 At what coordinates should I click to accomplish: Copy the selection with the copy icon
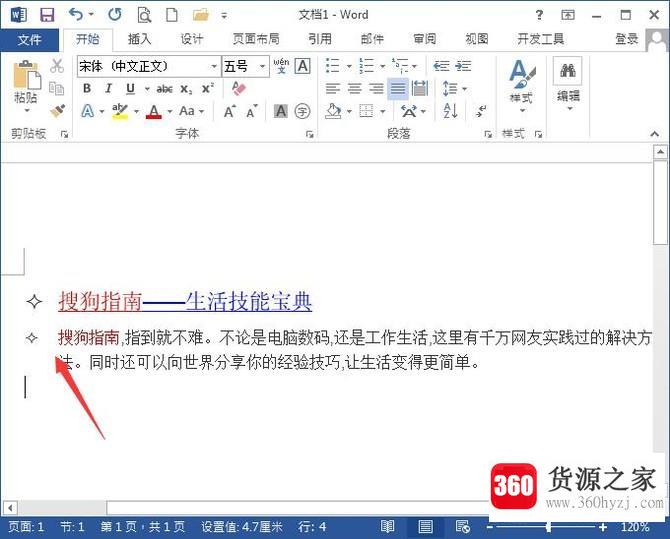click(x=56, y=88)
